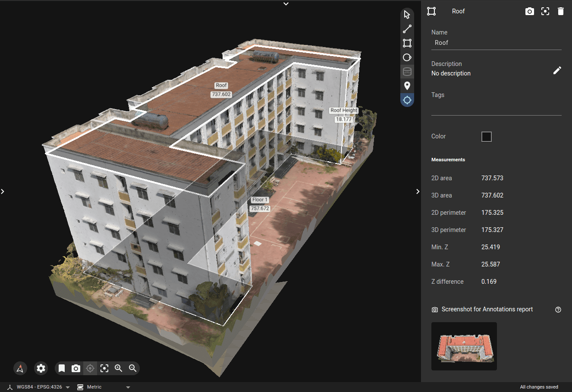Screen dimensions: 572x392
Task: Open the annotations report screenshot thumbnail
Action: point(464,346)
